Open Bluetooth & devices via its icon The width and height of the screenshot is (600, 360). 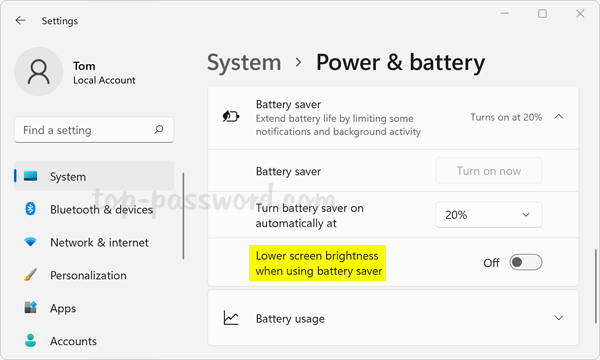point(31,209)
